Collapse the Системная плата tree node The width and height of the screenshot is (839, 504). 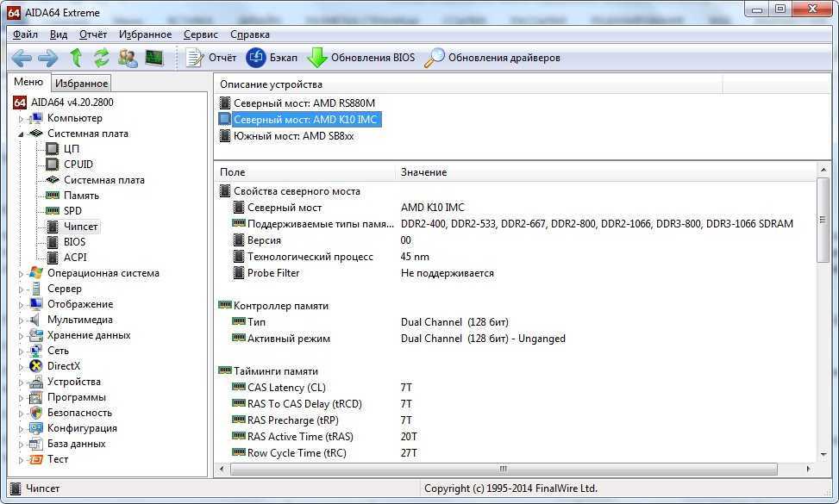coord(21,134)
